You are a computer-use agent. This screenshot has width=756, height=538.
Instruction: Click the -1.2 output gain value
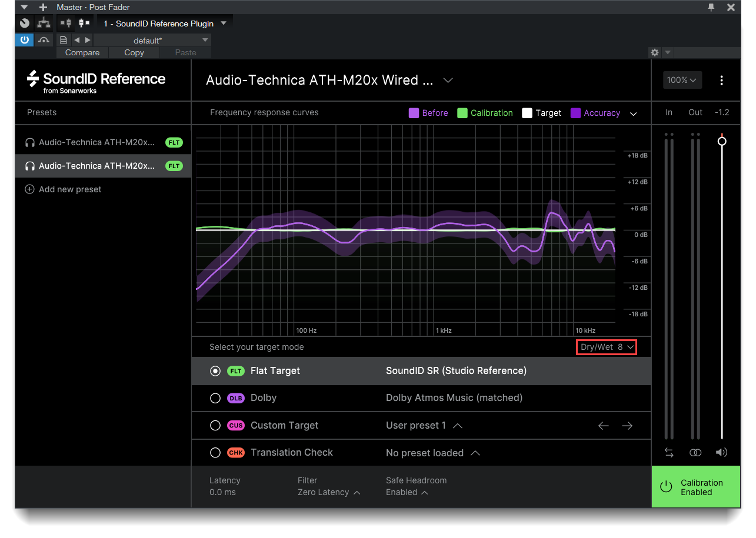pos(722,112)
